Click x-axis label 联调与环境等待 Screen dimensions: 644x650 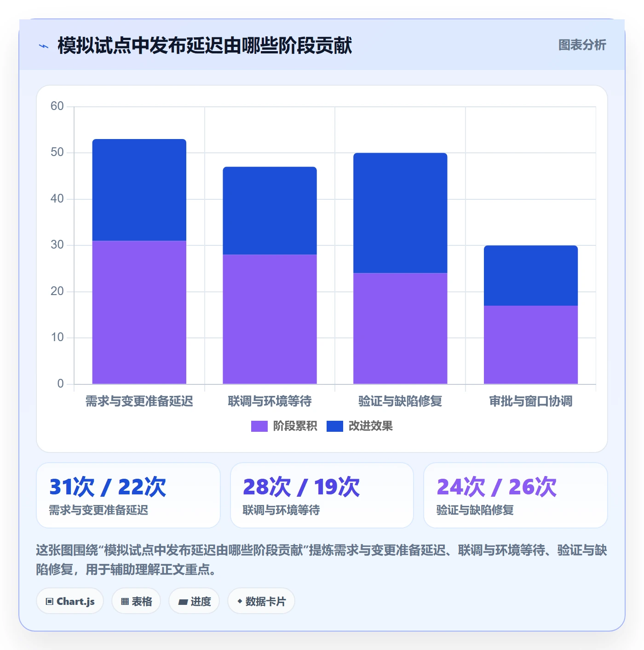[270, 401]
